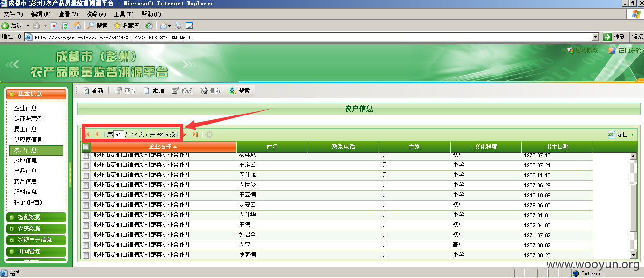Open IE Favorites (收藏夹) star button
Screen dimensions: 644x278
click(126, 26)
